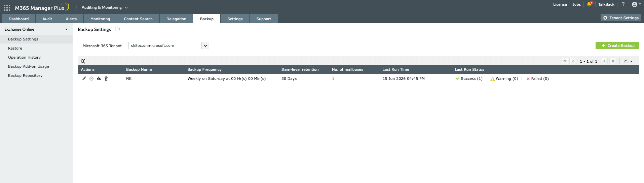Open Microsoft 365 Tenant combo box
Image resolution: width=644 pixels, height=183 pixels.
(169, 45)
